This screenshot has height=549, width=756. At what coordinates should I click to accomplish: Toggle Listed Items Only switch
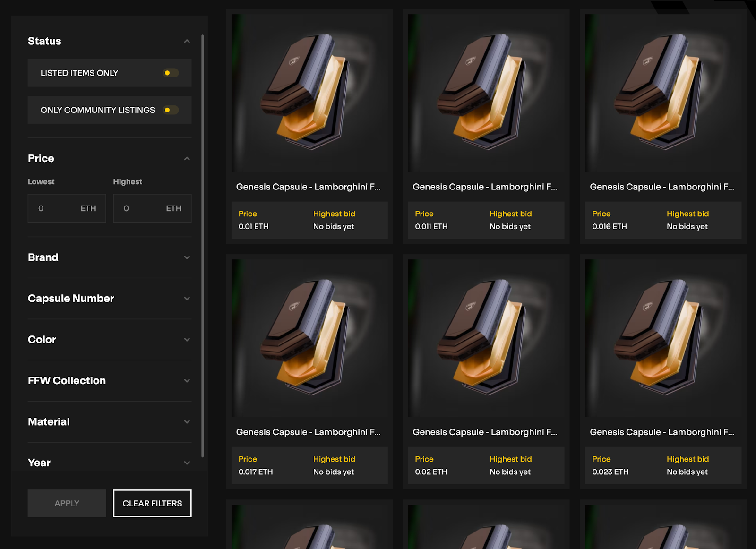171,73
